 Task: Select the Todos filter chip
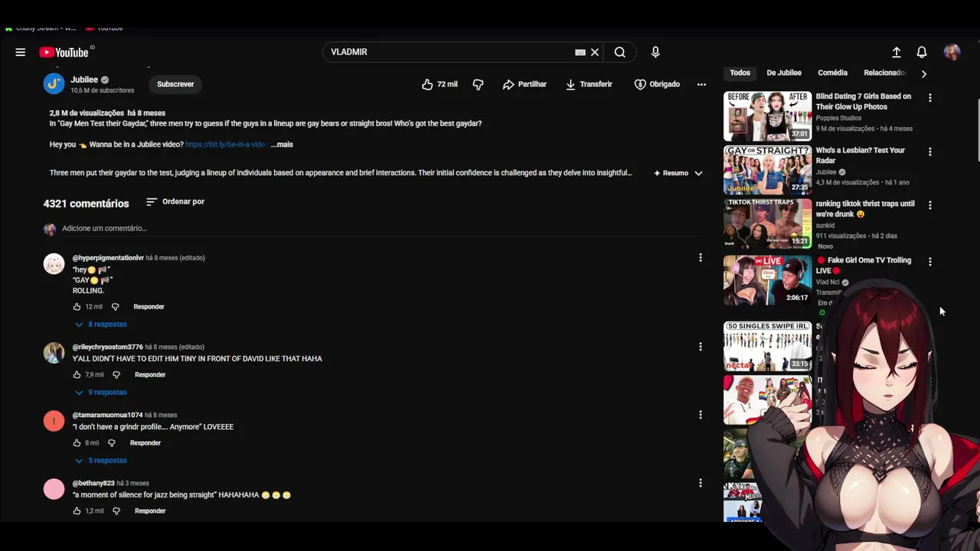(740, 73)
